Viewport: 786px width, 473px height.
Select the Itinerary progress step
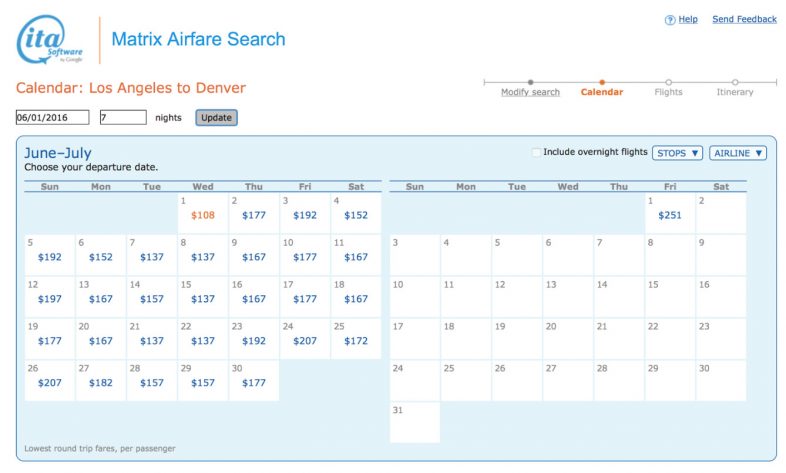[x=735, y=92]
